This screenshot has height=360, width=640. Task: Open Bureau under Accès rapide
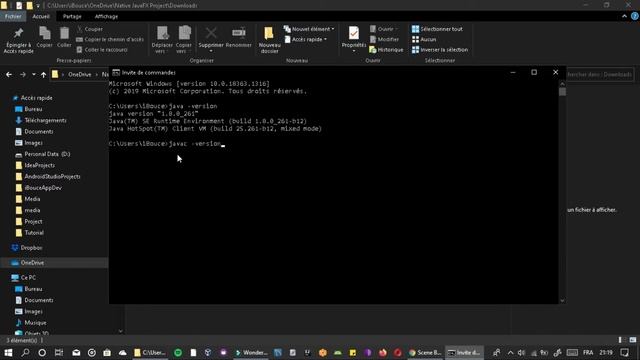coord(33,109)
